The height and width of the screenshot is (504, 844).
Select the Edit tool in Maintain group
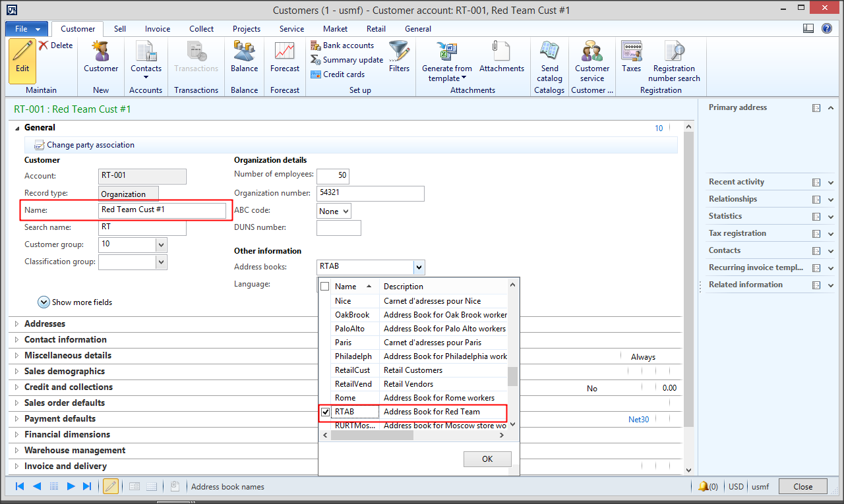(22, 61)
